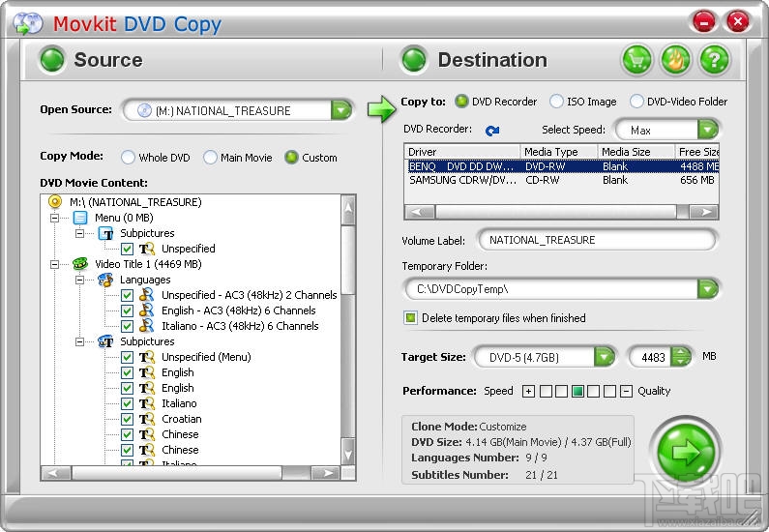Click the M:\ NATIONAL_TREASURE disc icon
The image size is (769, 532).
[55, 201]
